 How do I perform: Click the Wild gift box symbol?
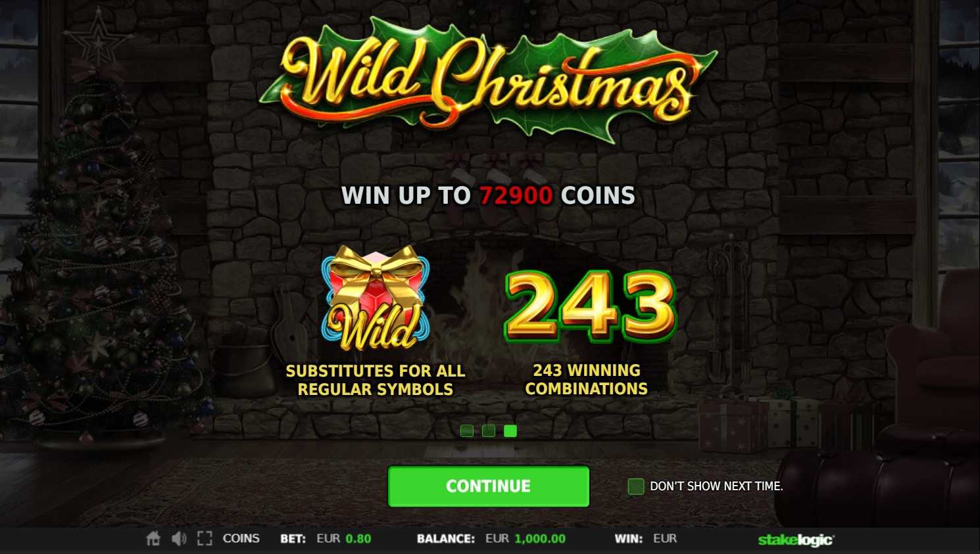coord(376,298)
